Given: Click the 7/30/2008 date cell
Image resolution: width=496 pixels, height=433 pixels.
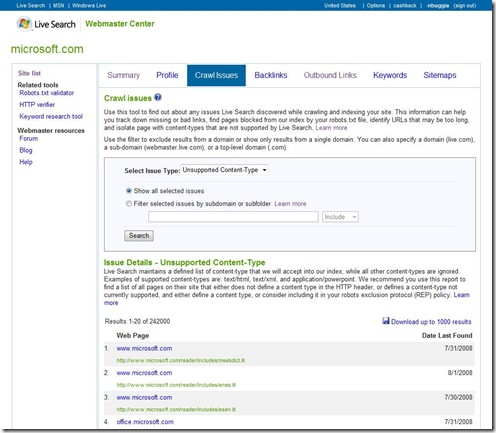Looking at the screenshot, I should click(458, 397).
